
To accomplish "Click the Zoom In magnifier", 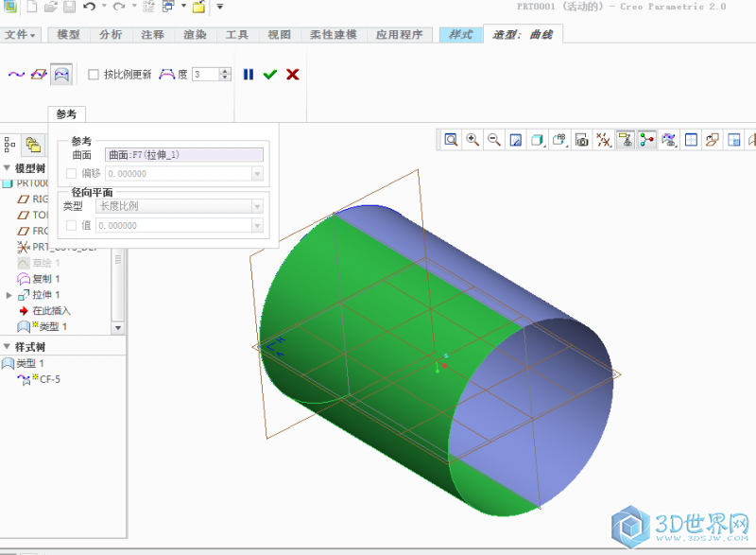I will pos(472,140).
